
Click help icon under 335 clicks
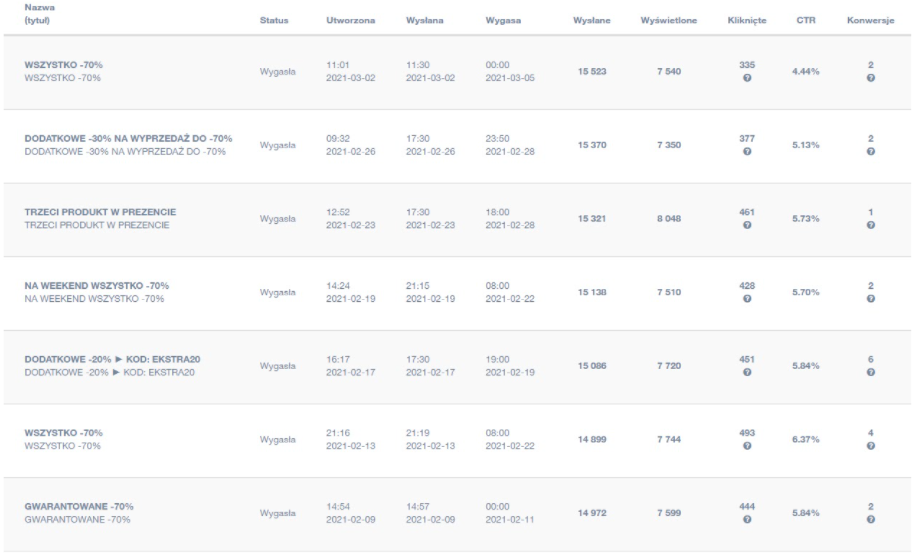(747, 78)
